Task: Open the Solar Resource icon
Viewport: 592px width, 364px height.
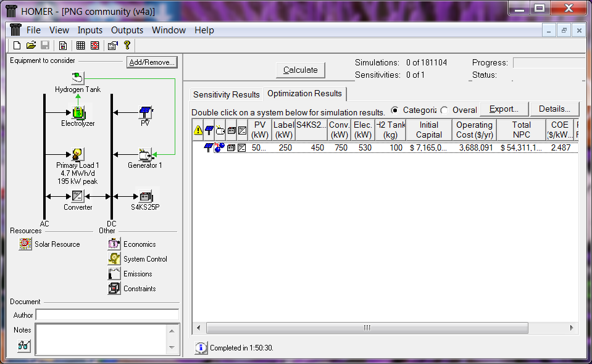Action: (25, 244)
